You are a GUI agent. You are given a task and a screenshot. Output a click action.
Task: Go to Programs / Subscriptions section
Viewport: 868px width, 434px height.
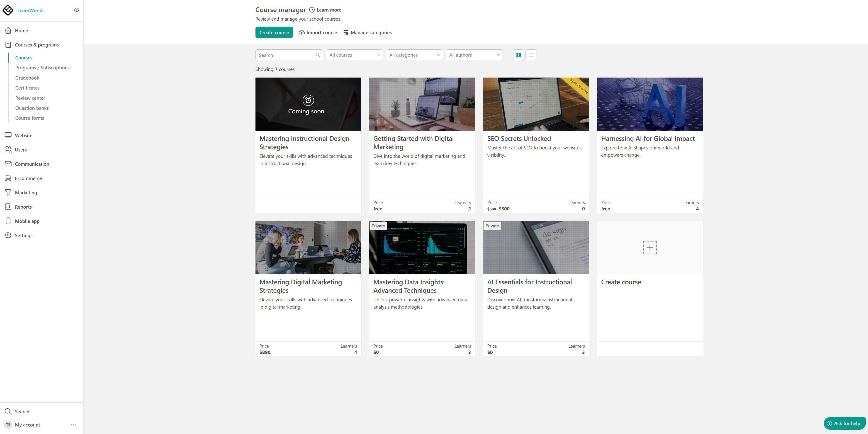(x=42, y=68)
